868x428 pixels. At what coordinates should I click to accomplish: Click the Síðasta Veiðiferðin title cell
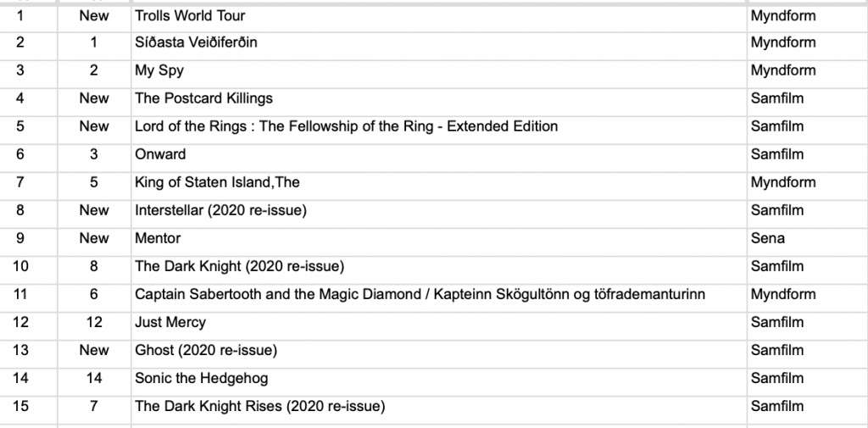coord(196,42)
